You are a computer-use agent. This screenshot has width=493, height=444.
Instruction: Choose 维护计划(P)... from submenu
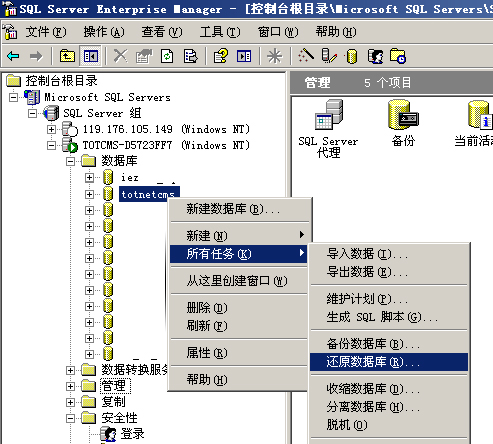(389, 299)
